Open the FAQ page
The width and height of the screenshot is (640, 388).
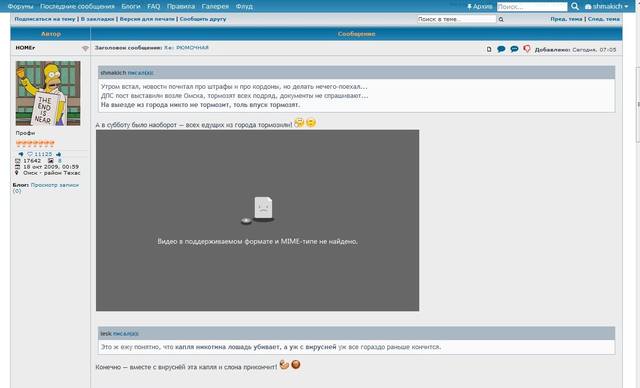tap(153, 7)
